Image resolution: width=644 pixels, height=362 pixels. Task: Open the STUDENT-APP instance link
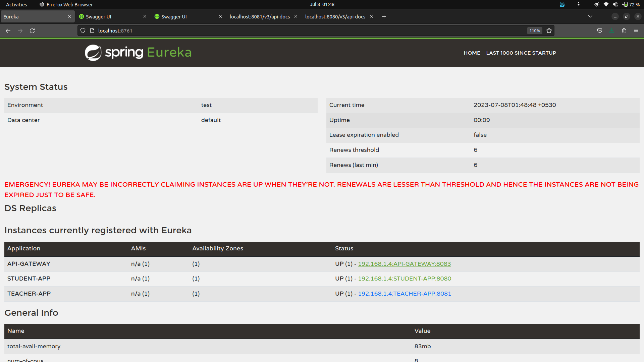[x=404, y=278]
